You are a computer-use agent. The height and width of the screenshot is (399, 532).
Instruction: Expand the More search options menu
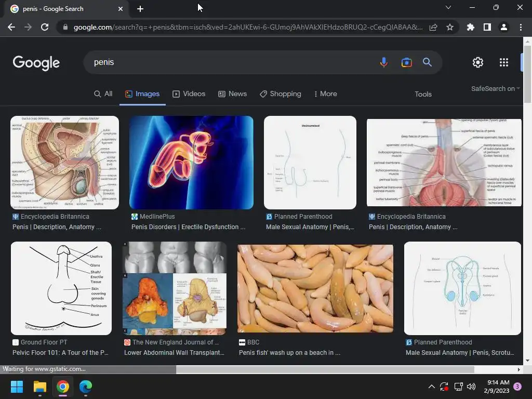click(326, 94)
